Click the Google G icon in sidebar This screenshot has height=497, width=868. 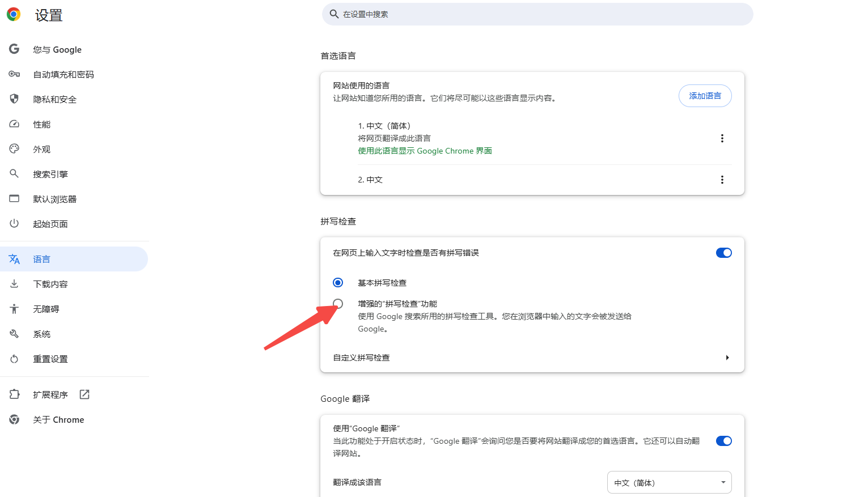(x=14, y=49)
